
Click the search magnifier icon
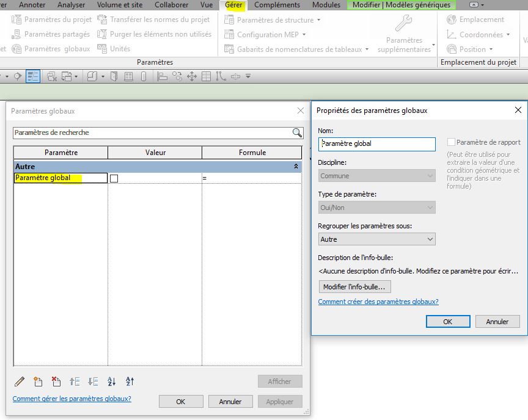pyautogui.click(x=297, y=132)
